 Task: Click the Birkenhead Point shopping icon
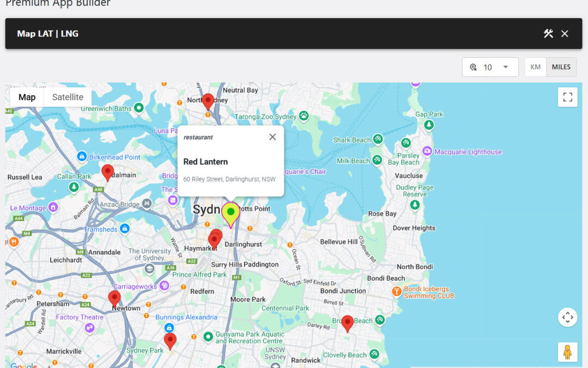click(82, 156)
